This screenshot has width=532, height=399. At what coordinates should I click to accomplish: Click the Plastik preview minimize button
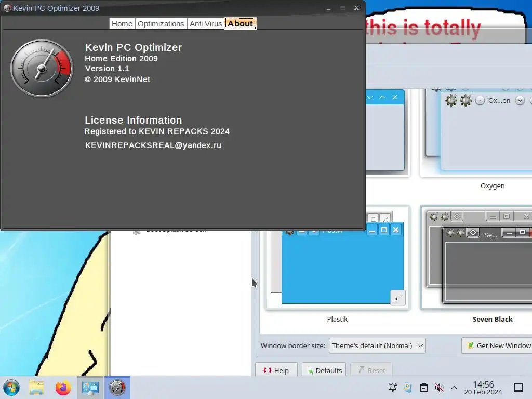coord(372,230)
